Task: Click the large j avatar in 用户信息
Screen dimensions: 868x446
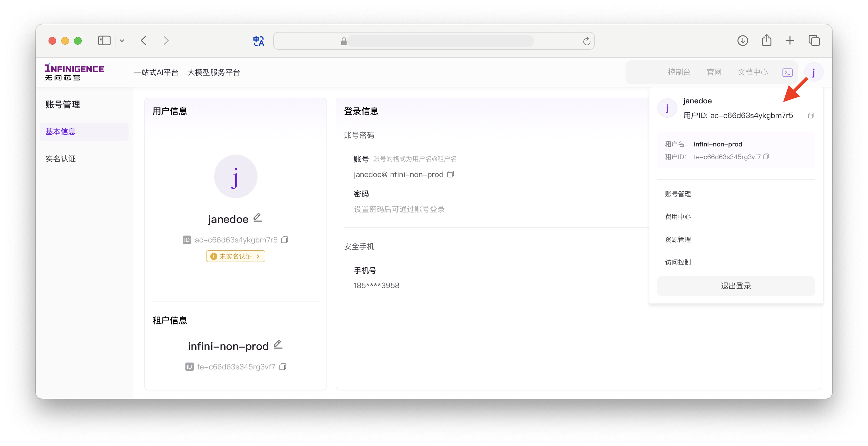Action: click(236, 176)
